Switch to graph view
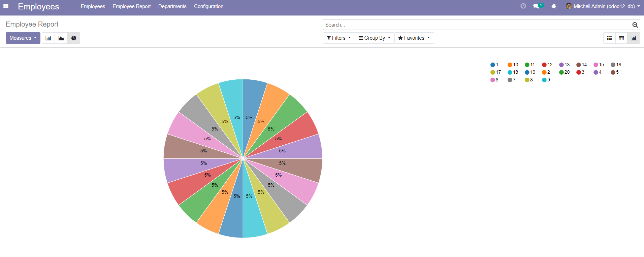The width and height of the screenshot is (644, 257). (634, 38)
